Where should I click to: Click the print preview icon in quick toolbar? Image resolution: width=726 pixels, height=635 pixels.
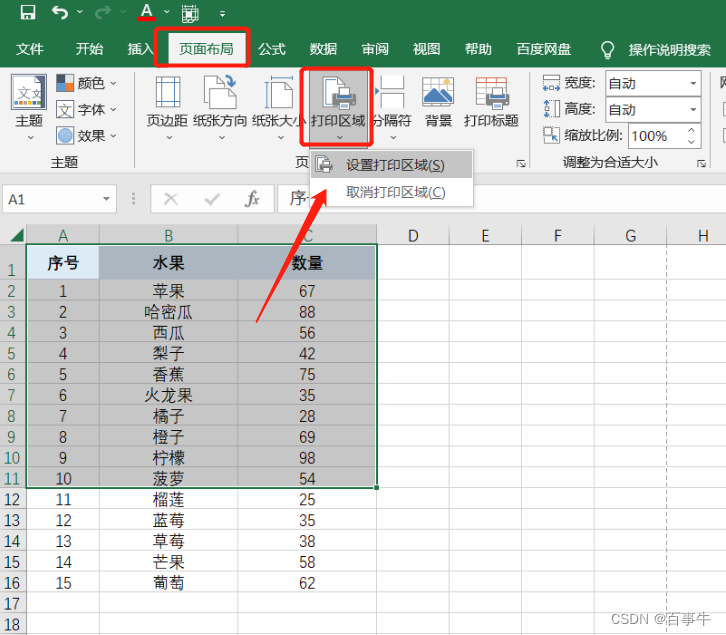[x=190, y=13]
